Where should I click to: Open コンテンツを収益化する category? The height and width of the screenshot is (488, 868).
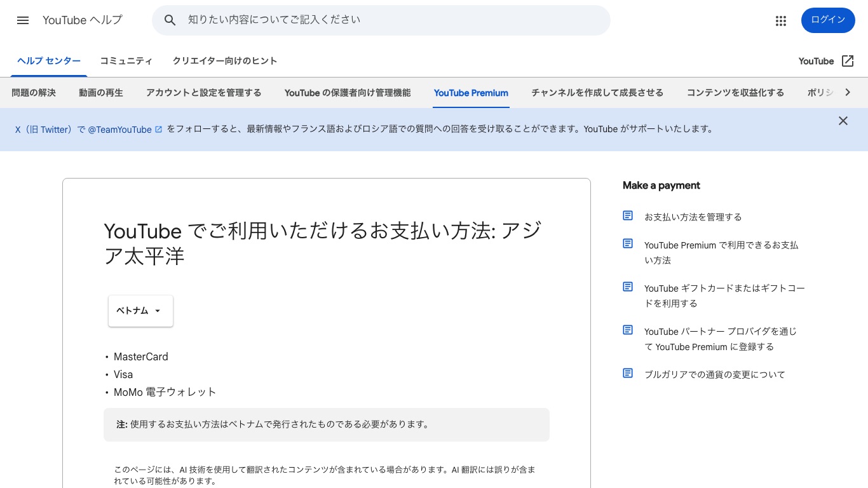tap(735, 93)
